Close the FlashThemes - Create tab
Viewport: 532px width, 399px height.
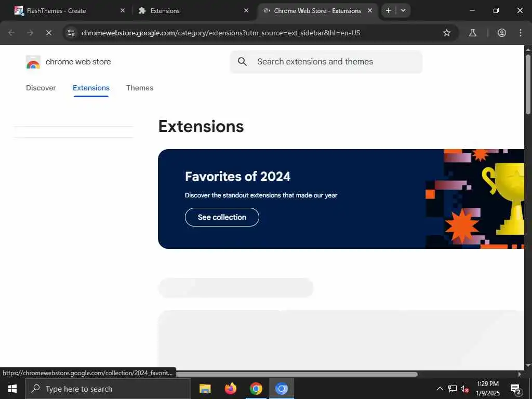123,10
